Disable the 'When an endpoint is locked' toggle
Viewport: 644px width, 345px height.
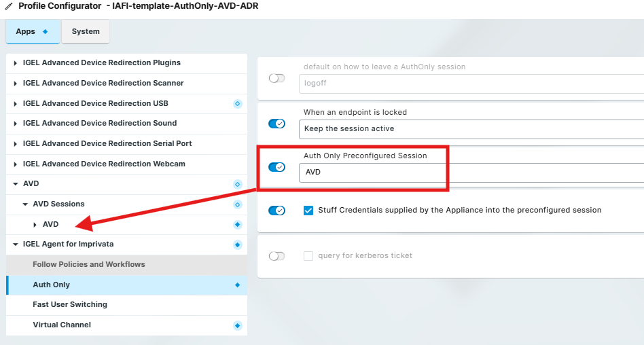(276, 124)
